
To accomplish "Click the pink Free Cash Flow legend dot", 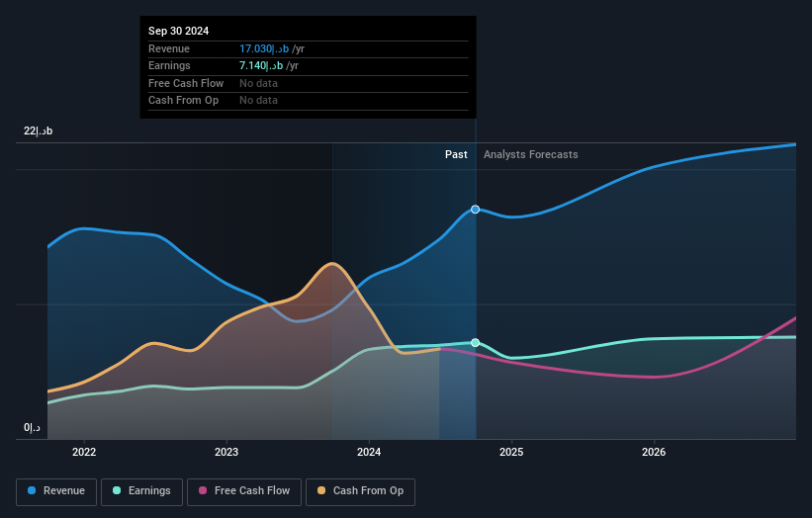I will click(203, 490).
